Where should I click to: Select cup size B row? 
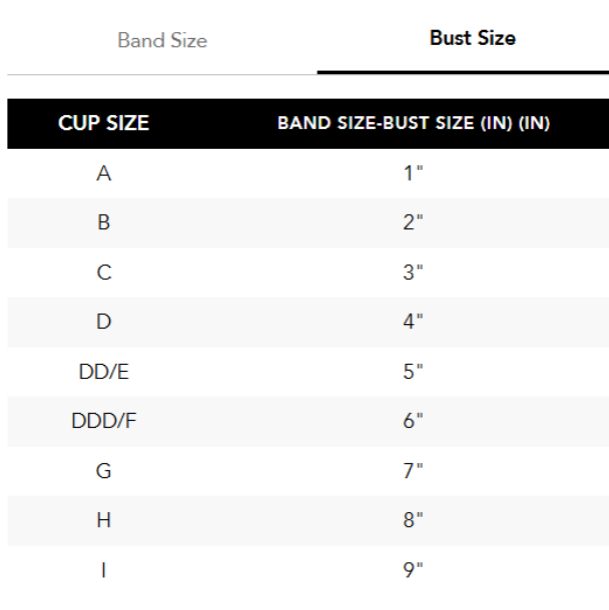coord(103,223)
